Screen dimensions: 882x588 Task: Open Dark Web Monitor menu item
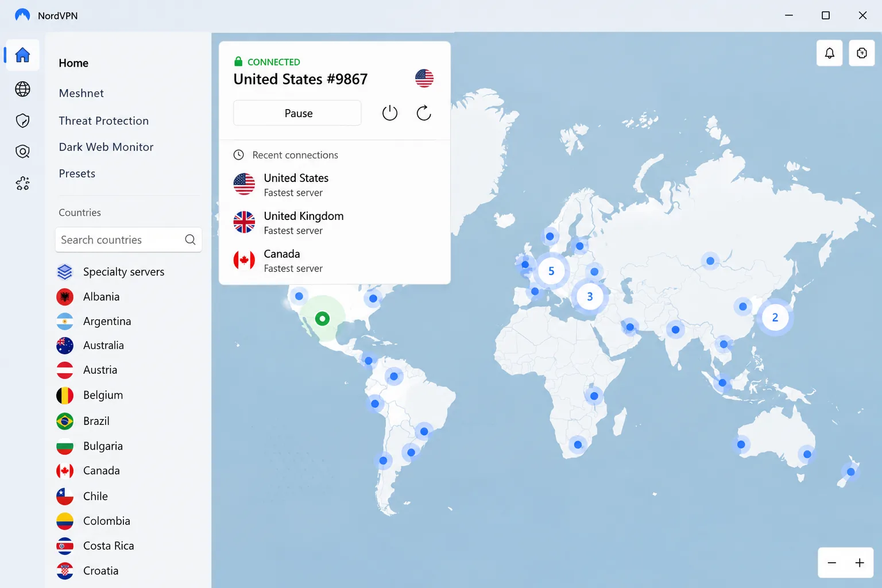click(x=106, y=147)
